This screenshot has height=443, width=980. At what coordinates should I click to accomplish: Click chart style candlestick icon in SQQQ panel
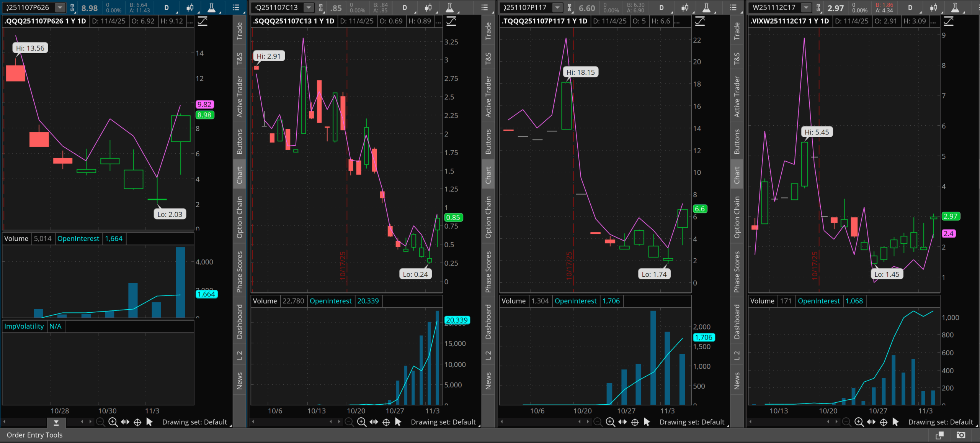click(x=428, y=7)
